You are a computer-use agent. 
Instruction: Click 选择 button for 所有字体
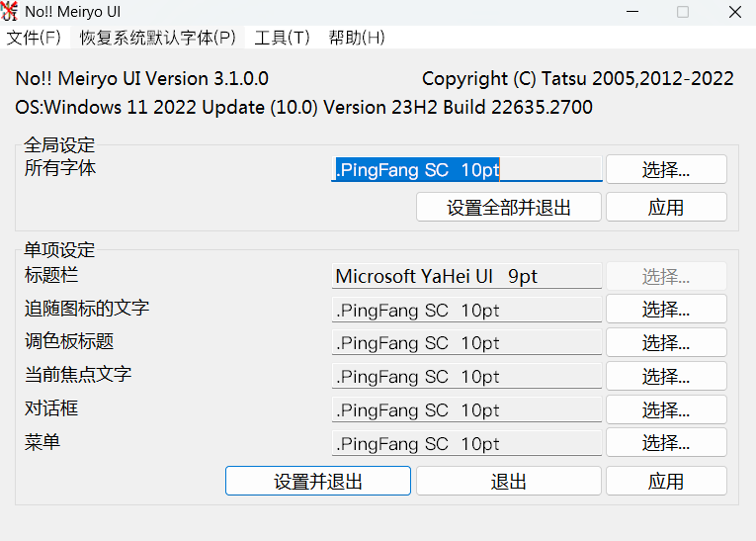(665, 169)
